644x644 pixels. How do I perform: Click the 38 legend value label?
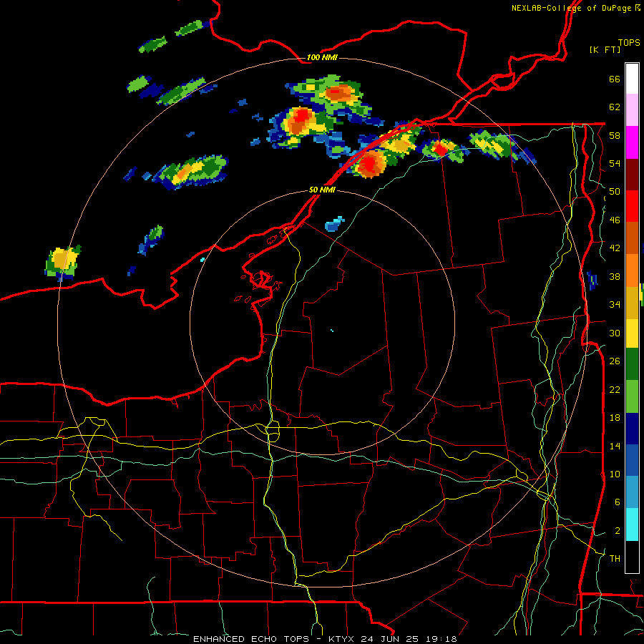point(615,276)
